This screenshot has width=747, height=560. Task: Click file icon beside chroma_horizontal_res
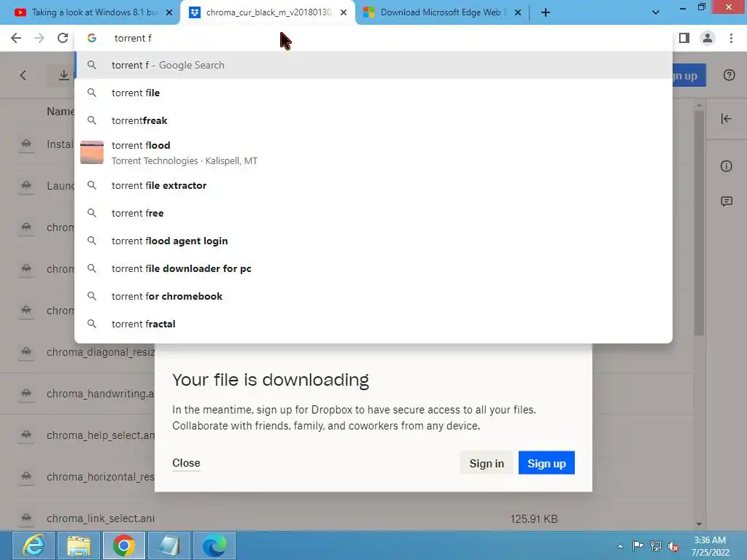click(x=26, y=477)
